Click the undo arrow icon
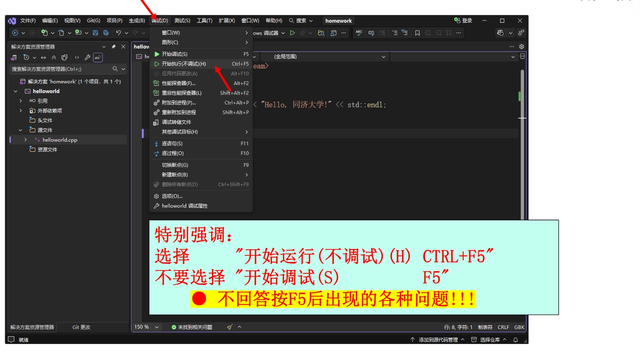Screen dimensions: 644x354 point(118,33)
